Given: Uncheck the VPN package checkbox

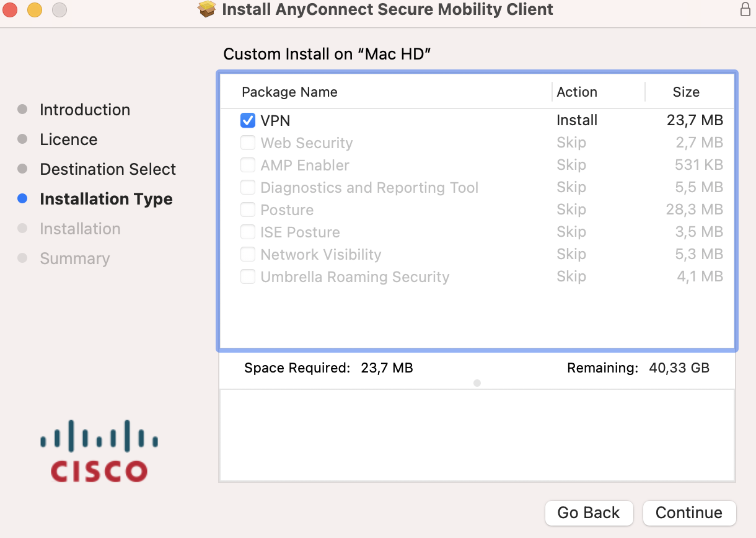Looking at the screenshot, I should pyautogui.click(x=248, y=120).
